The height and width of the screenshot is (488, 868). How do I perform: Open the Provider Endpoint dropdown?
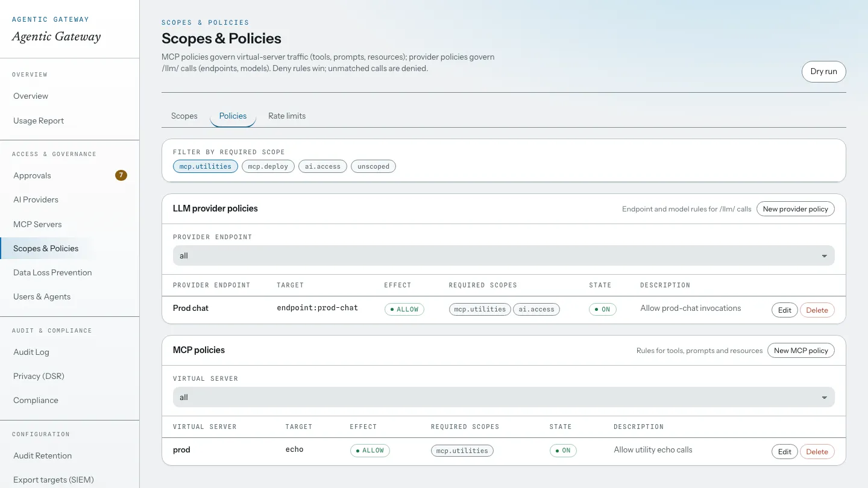coord(504,255)
